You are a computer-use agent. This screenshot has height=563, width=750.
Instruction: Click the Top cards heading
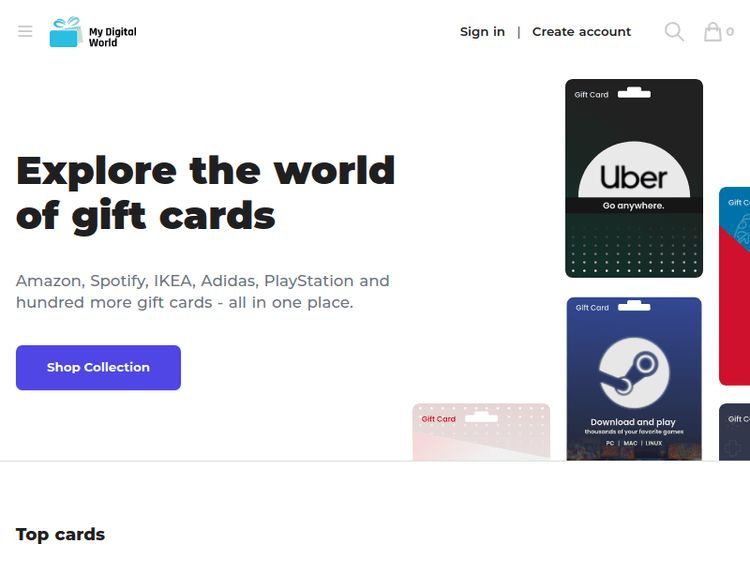point(60,534)
